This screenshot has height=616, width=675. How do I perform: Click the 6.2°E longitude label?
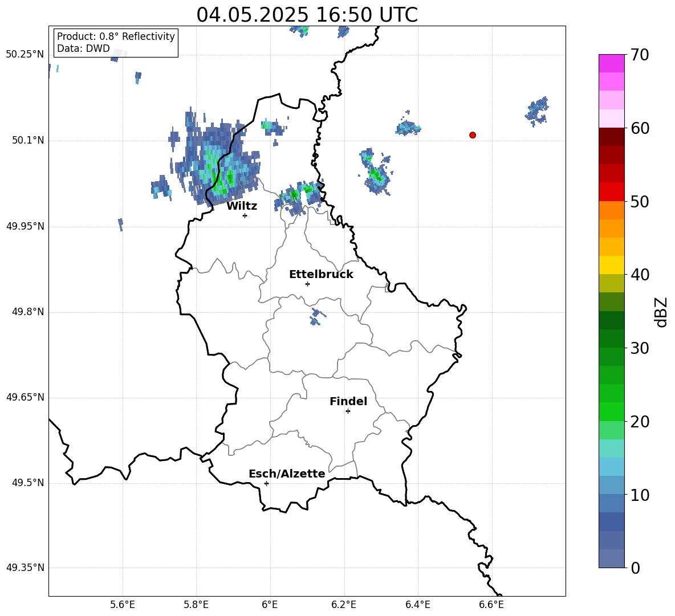coord(344,605)
